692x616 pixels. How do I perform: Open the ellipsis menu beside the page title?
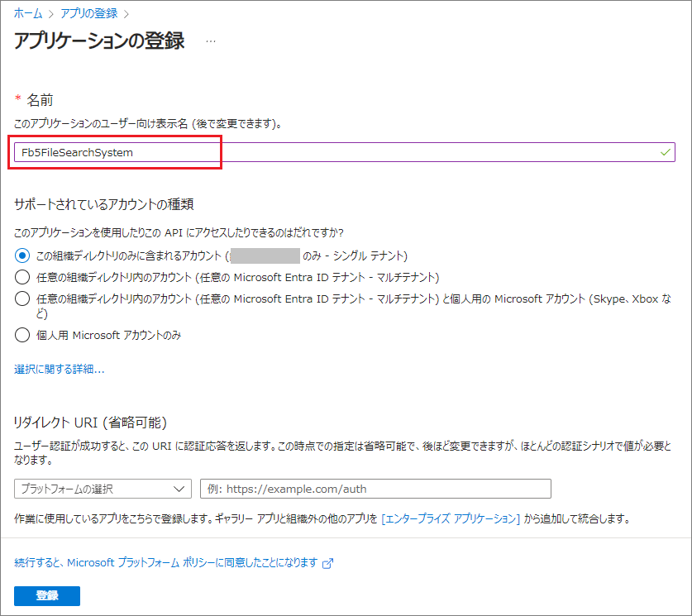click(210, 41)
